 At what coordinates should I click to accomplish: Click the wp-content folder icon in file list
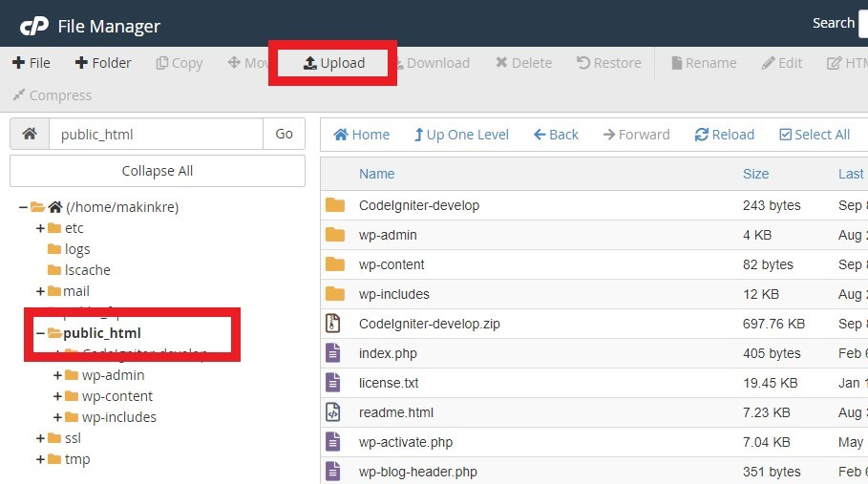point(335,264)
